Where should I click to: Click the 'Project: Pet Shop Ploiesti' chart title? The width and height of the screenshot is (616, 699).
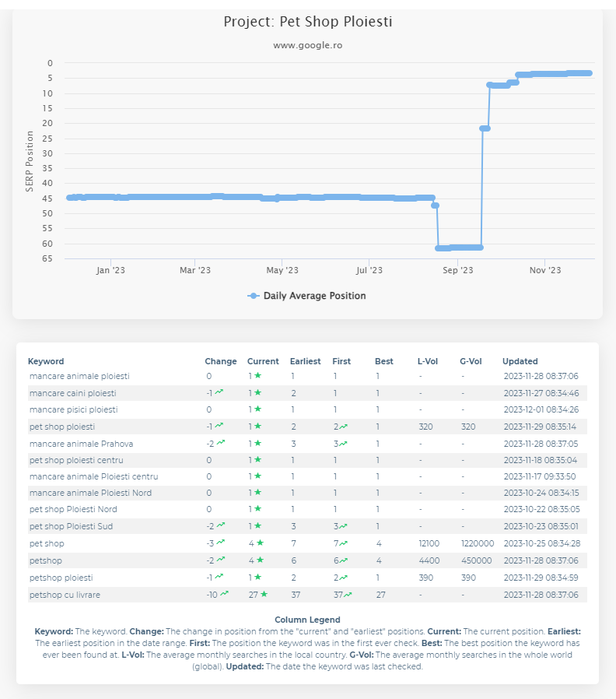click(307, 22)
